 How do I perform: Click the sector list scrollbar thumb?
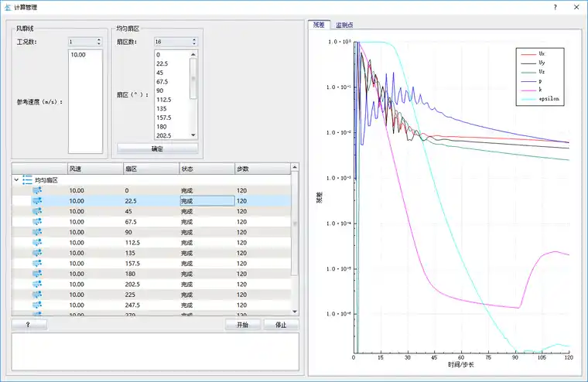193,78
